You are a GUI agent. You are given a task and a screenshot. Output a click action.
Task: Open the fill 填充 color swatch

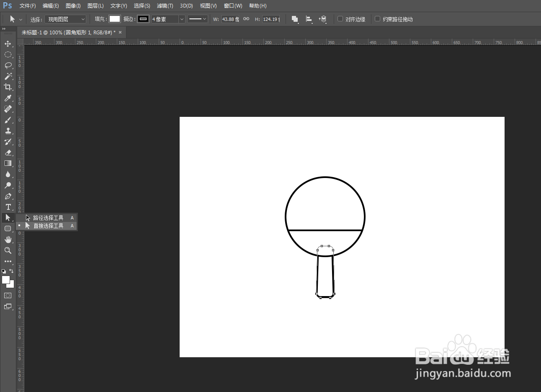pos(115,19)
